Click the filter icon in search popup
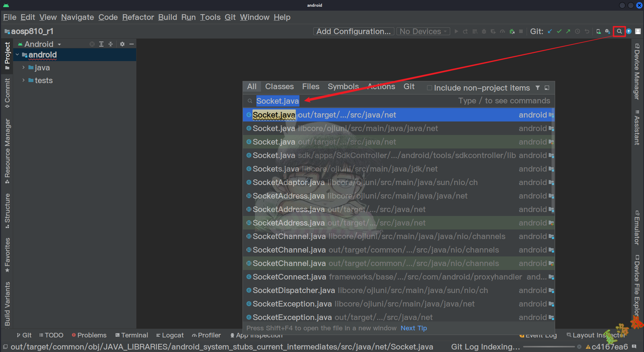 [x=538, y=88]
